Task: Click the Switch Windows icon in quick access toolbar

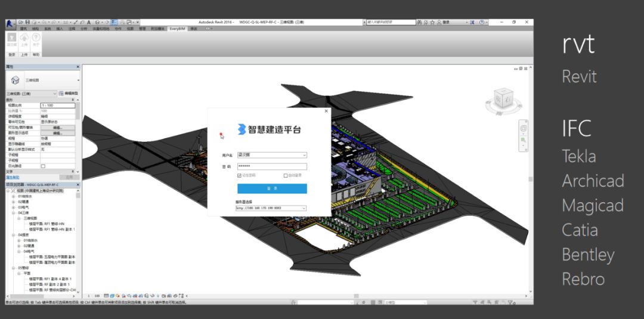Action: click(129, 22)
